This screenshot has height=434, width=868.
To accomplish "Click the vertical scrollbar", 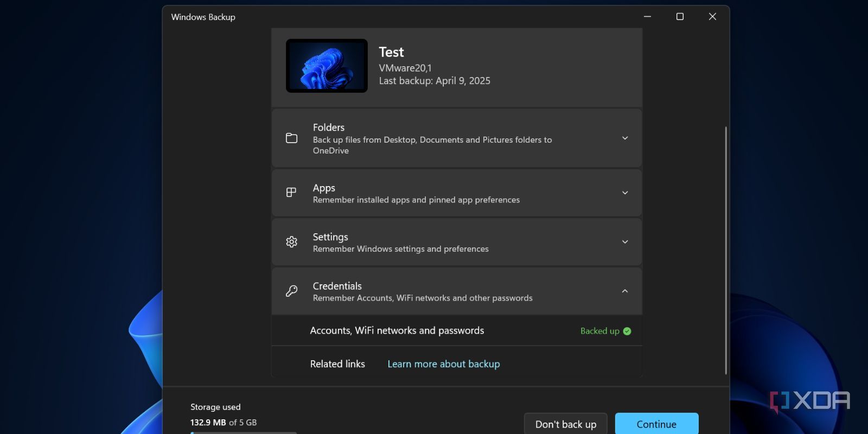I will (726, 250).
